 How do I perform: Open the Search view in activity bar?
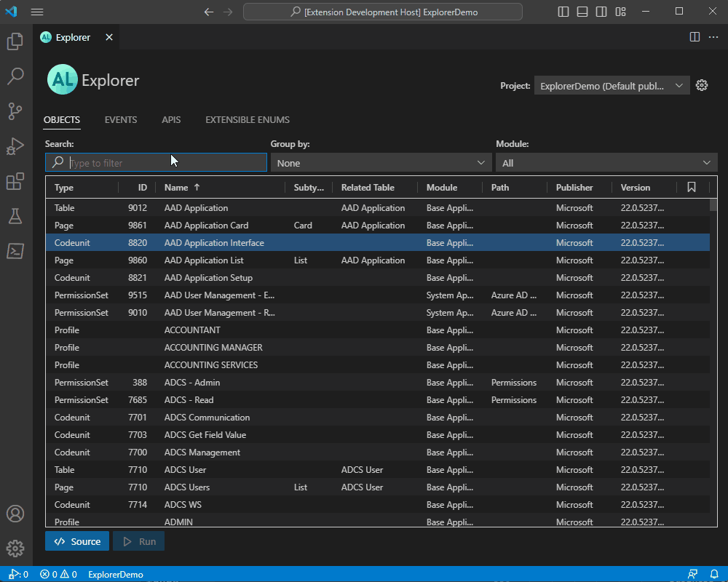coord(15,76)
